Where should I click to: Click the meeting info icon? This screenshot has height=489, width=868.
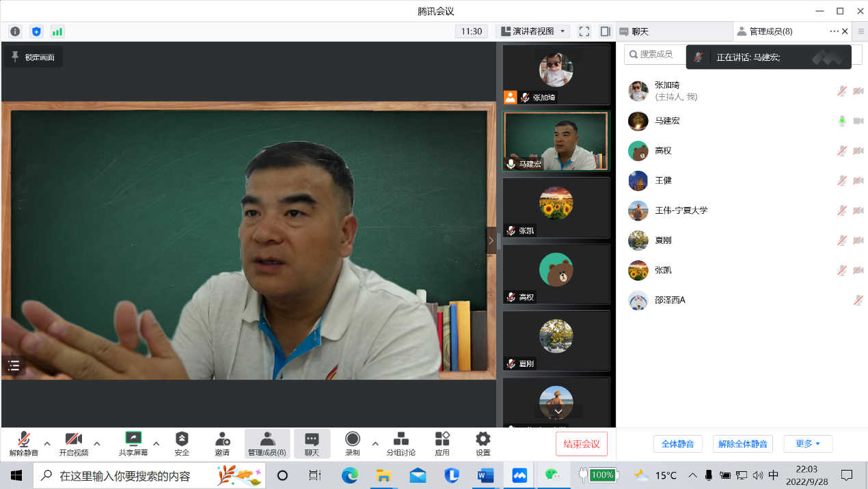(15, 31)
